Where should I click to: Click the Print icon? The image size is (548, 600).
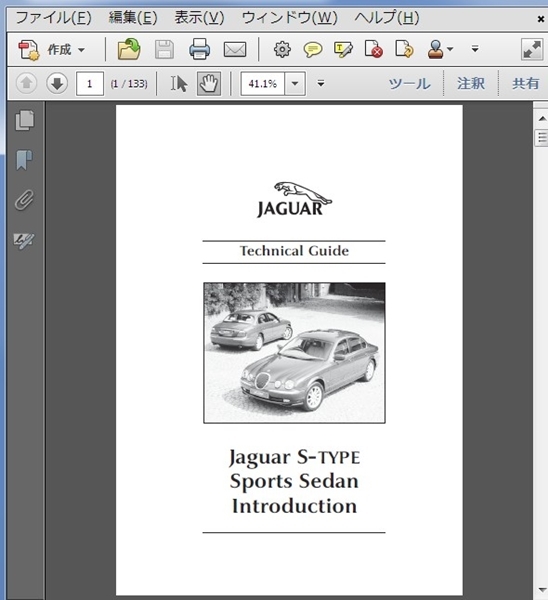[x=199, y=49]
